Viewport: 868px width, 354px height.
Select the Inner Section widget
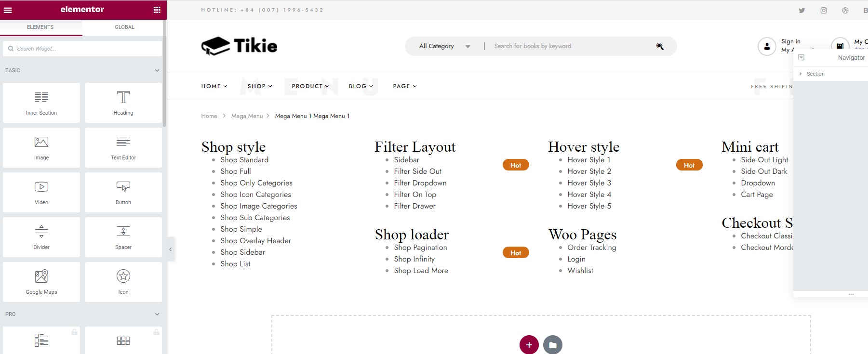click(41, 103)
